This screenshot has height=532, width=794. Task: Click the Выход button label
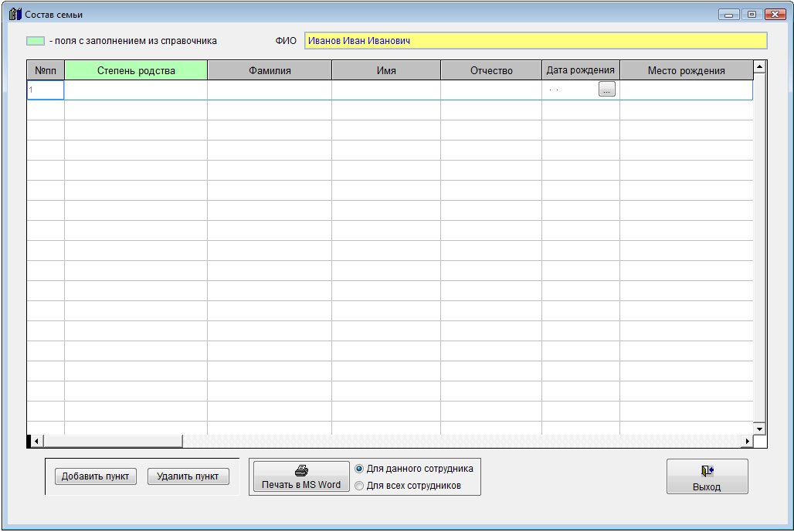(x=707, y=487)
